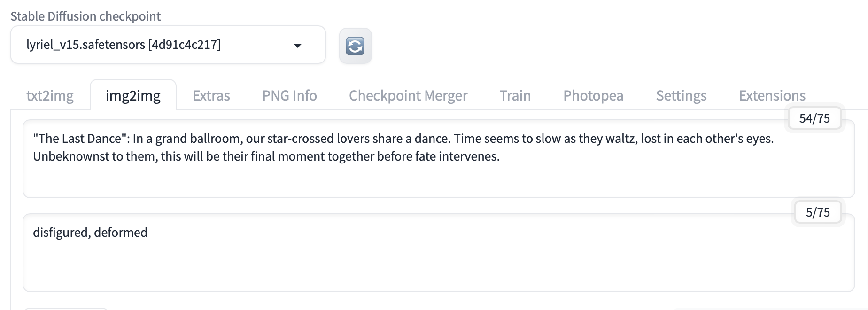Open the Extensions tab
868x310 pixels.
[772, 95]
